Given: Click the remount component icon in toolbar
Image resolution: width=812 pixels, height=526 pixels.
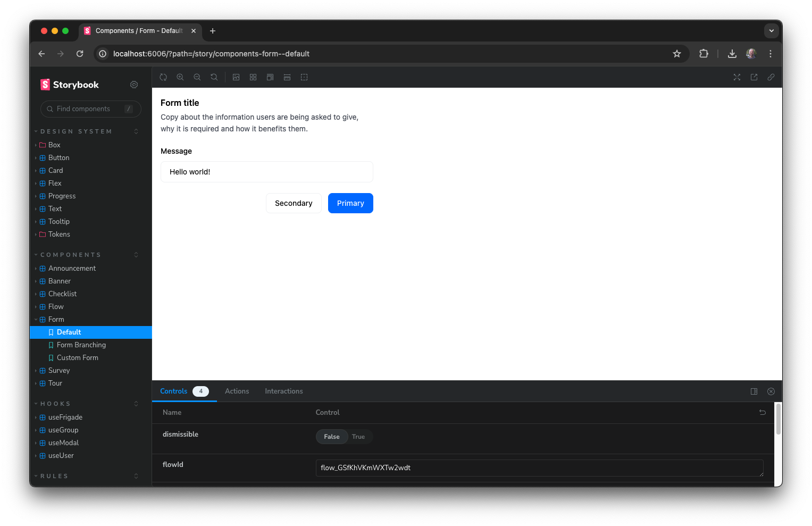Looking at the screenshot, I should point(163,77).
